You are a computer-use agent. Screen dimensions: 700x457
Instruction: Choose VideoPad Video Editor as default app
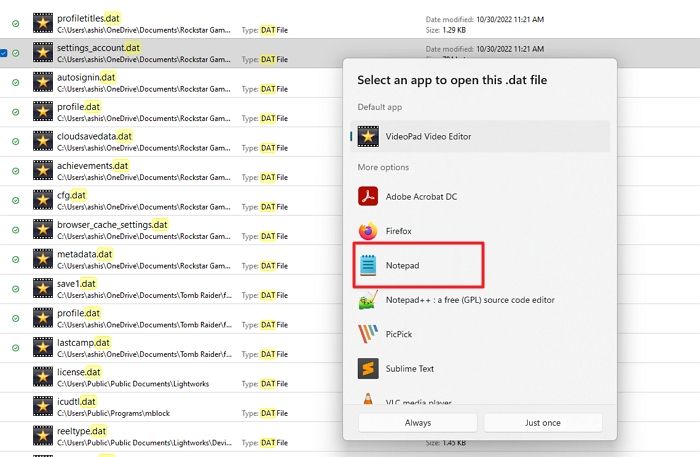(480, 136)
